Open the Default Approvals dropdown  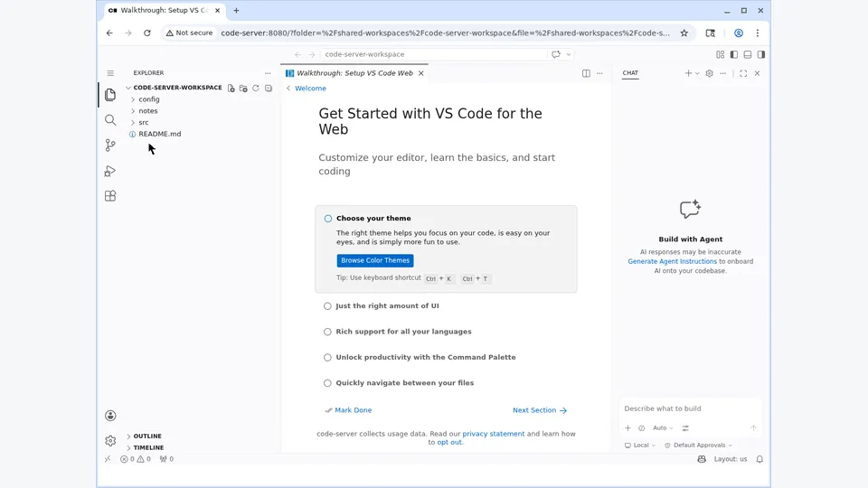(x=699, y=445)
